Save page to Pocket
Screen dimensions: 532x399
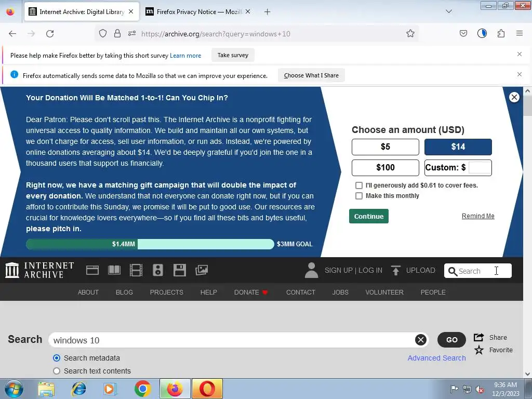[463, 34]
